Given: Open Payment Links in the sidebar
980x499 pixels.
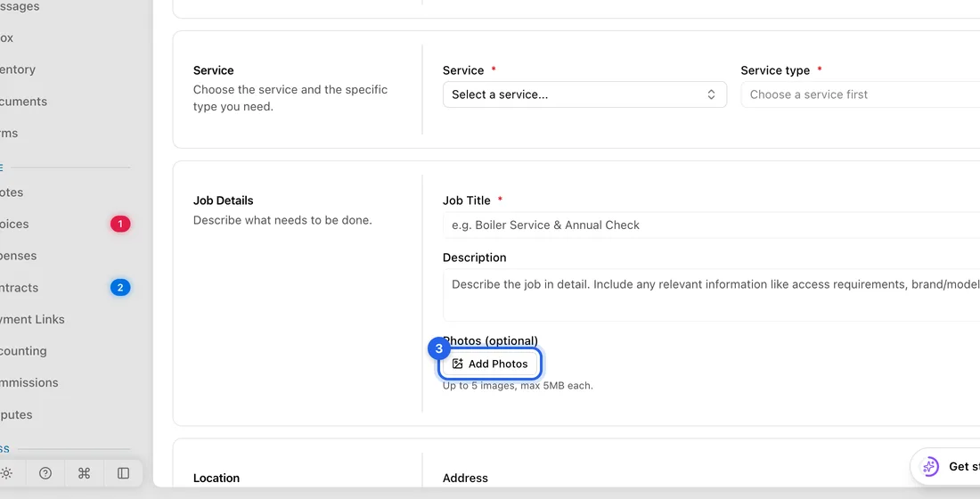Looking at the screenshot, I should point(32,319).
